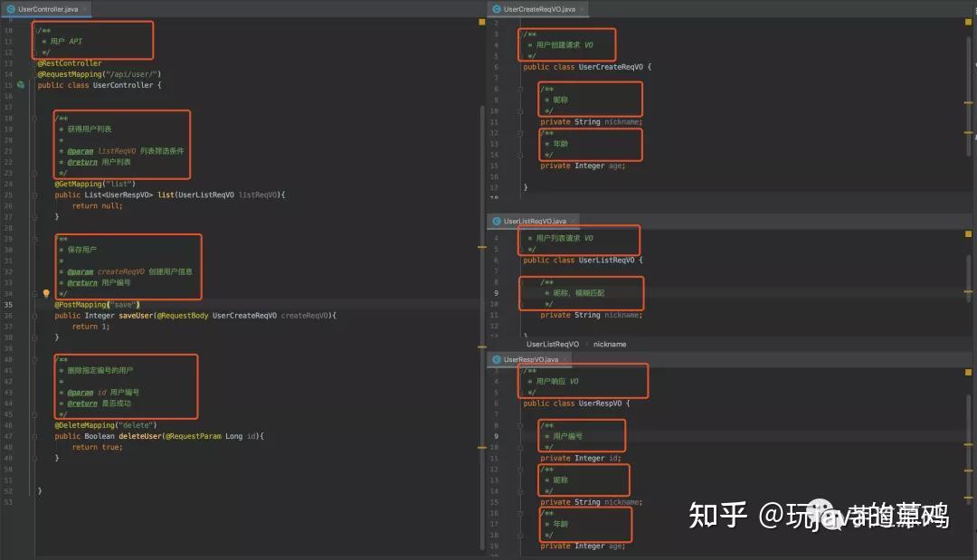
Task: Collapse the saveUser method with its fold marker
Action: click(x=33, y=315)
